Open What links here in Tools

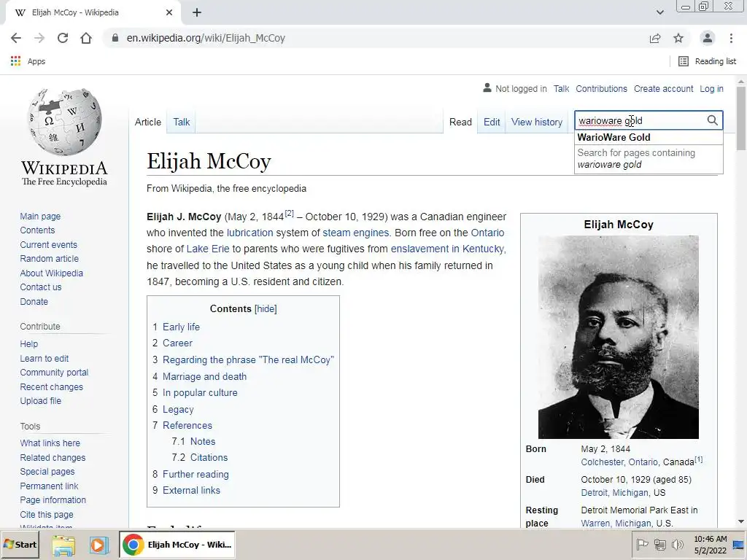[50, 443]
